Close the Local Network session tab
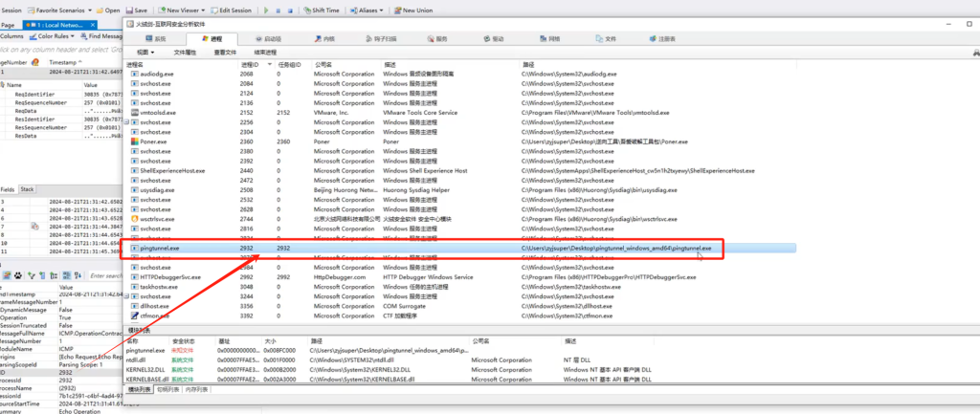 [93, 24]
